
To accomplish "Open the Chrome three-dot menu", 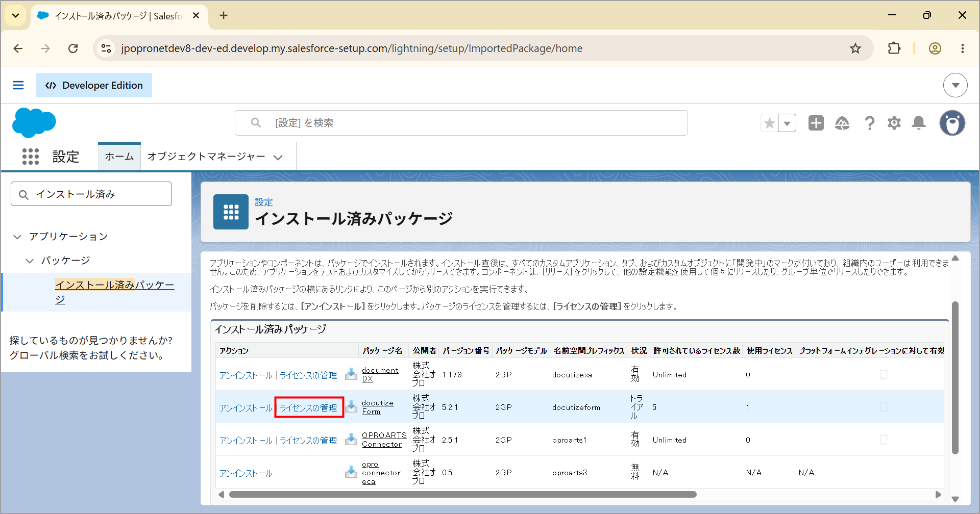I will pyautogui.click(x=963, y=48).
